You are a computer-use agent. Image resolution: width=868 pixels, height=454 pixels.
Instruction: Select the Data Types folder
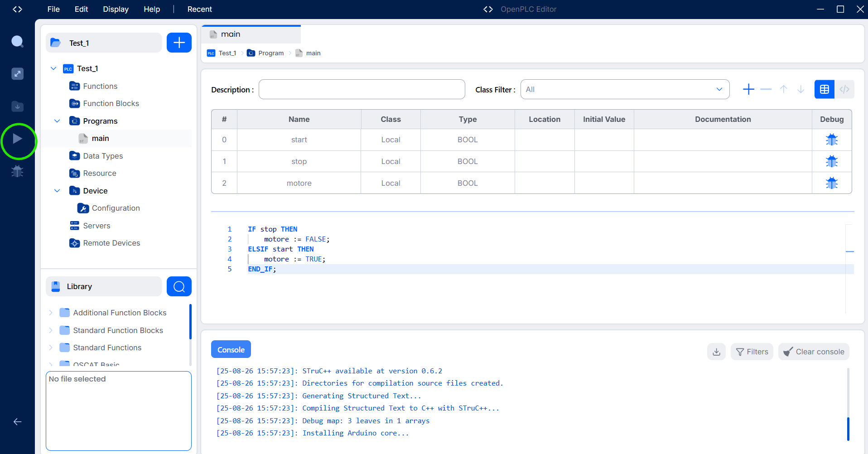click(x=103, y=156)
